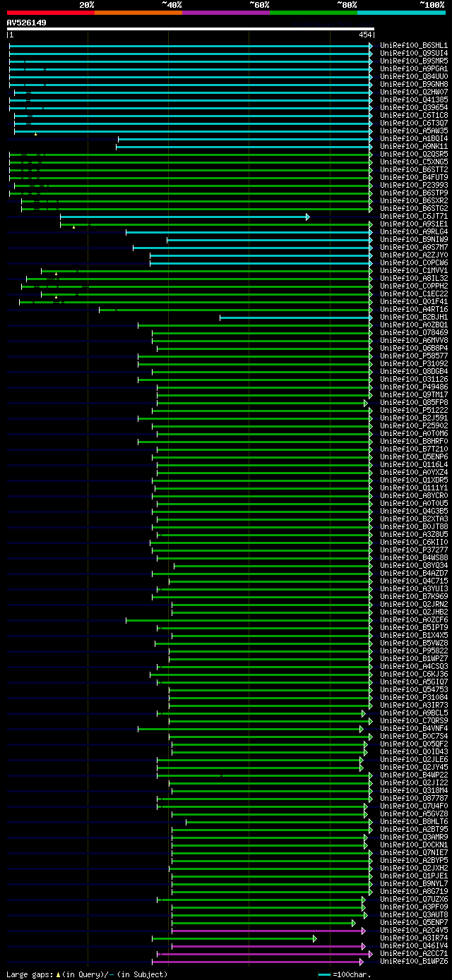This screenshot has width=452, height=980.
Task: Select the UniRef100_A0ZCF6 label
Action: tap(414, 619)
